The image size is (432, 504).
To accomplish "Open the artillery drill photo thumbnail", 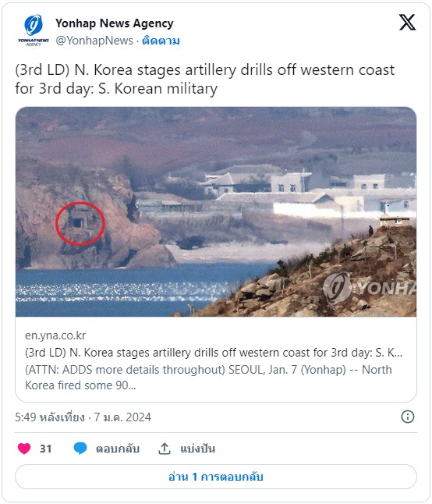I will (x=216, y=212).
